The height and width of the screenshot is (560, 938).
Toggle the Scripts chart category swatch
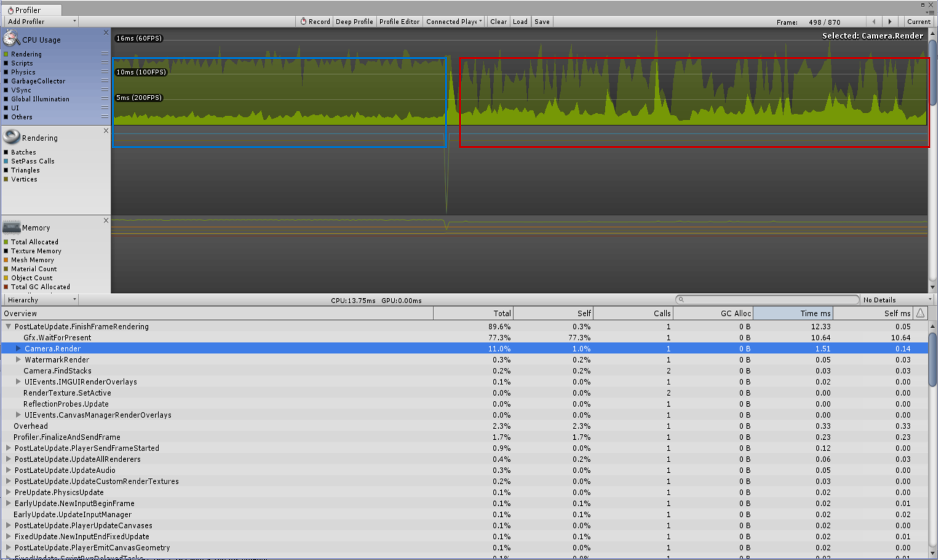click(6, 63)
